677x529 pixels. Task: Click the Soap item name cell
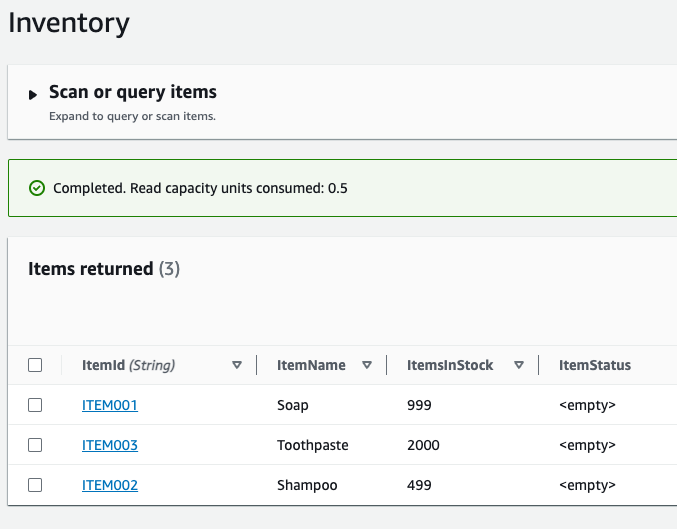[293, 405]
